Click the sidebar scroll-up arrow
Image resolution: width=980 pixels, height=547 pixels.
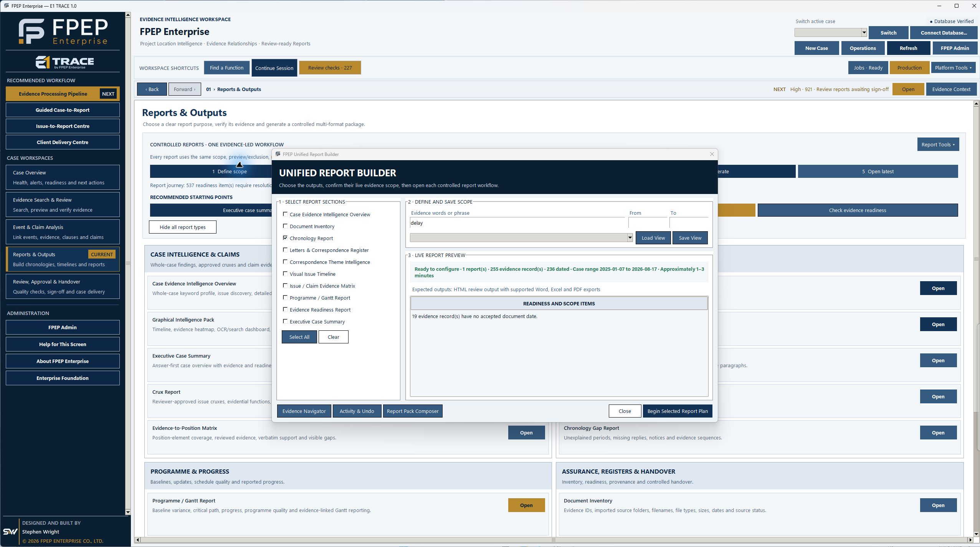pos(128,15)
